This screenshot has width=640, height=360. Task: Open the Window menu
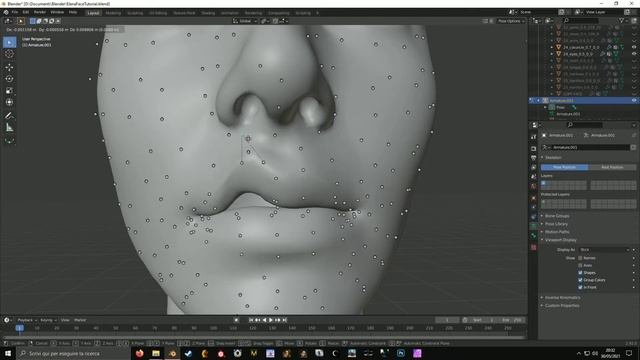(x=57, y=13)
